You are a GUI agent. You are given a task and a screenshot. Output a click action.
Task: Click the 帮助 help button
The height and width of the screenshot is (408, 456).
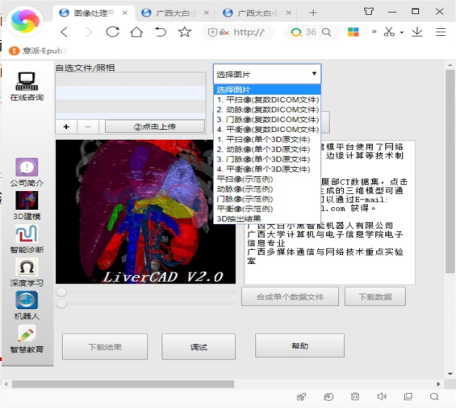click(300, 346)
